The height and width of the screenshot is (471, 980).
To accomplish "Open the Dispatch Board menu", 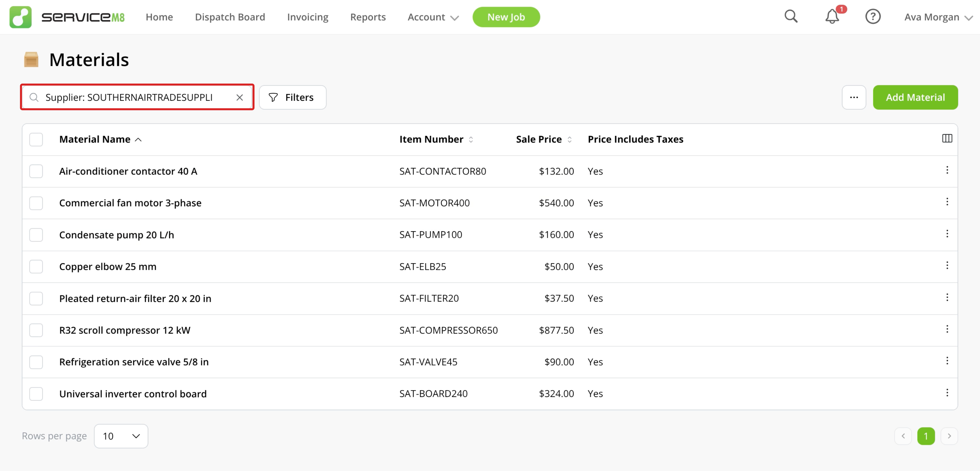I will click(x=230, y=17).
